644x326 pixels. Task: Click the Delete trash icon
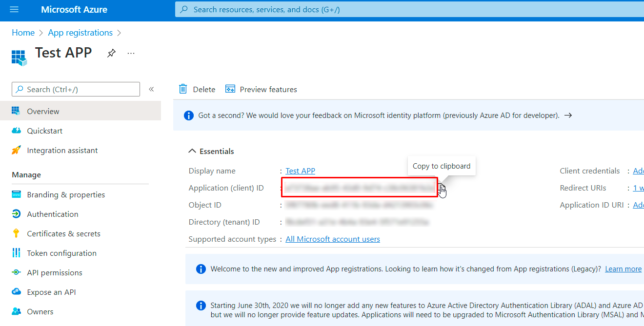tap(183, 89)
